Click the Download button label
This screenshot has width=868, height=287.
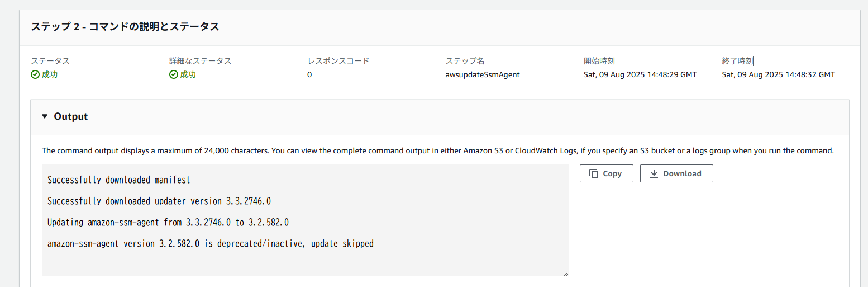(x=682, y=173)
